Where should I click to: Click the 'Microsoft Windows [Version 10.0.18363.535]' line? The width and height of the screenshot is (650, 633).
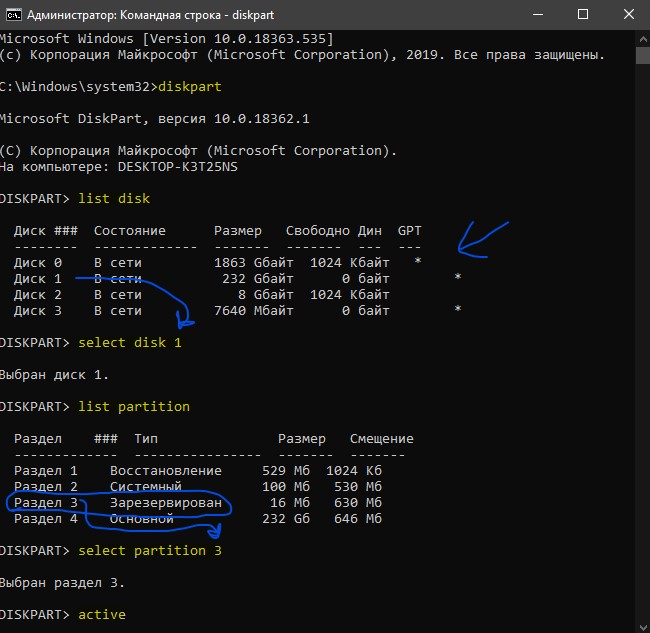click(166, 39)
